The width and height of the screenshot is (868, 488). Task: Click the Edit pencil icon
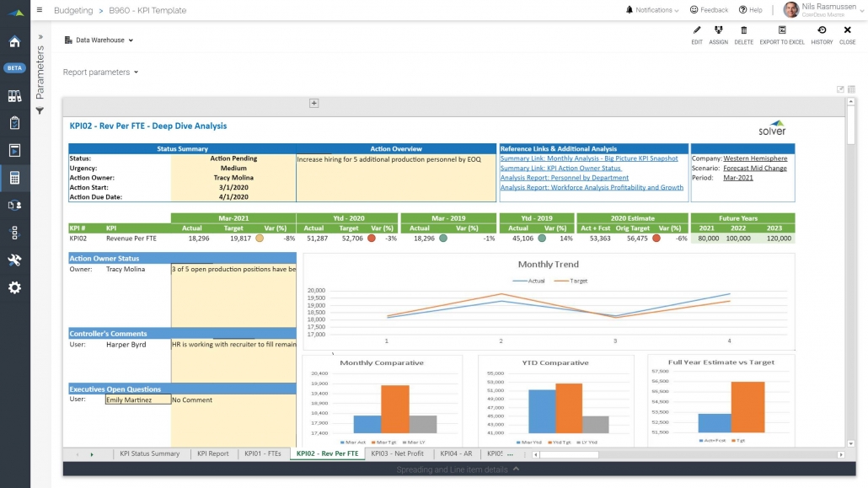click(696, 31)
